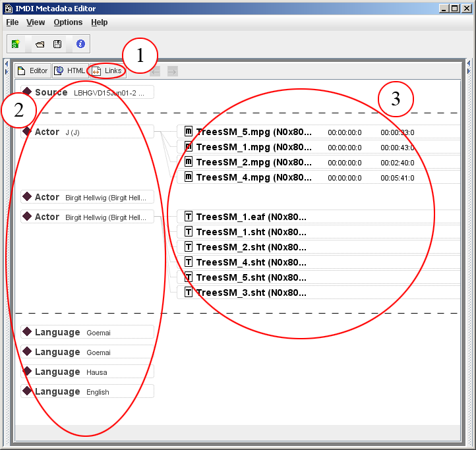Click text icon of TreesSM_5.sht

click(x=189, y=277)
